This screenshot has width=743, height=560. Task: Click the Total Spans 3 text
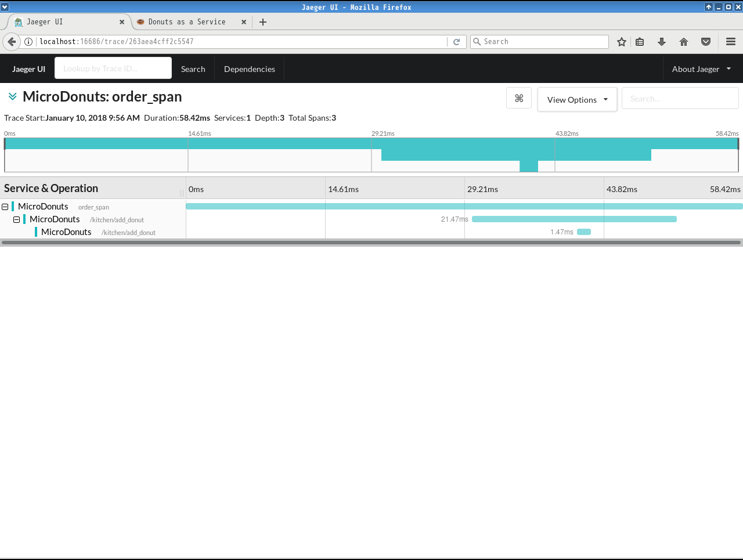point(312,118)
